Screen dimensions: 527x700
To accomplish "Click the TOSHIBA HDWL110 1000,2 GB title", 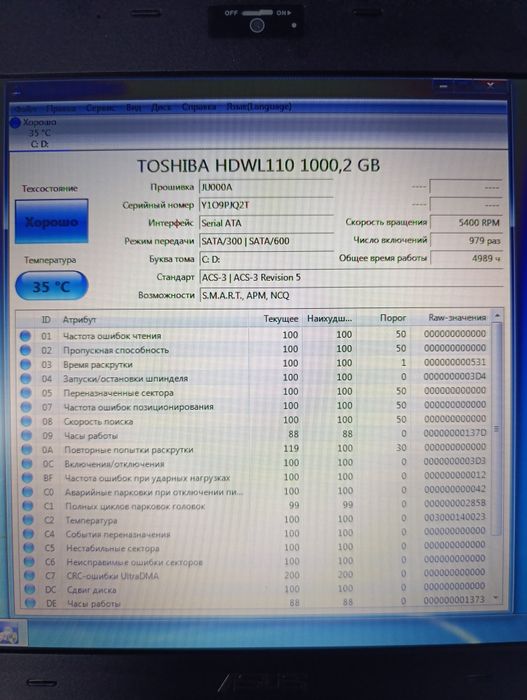I will coord(258,166).
